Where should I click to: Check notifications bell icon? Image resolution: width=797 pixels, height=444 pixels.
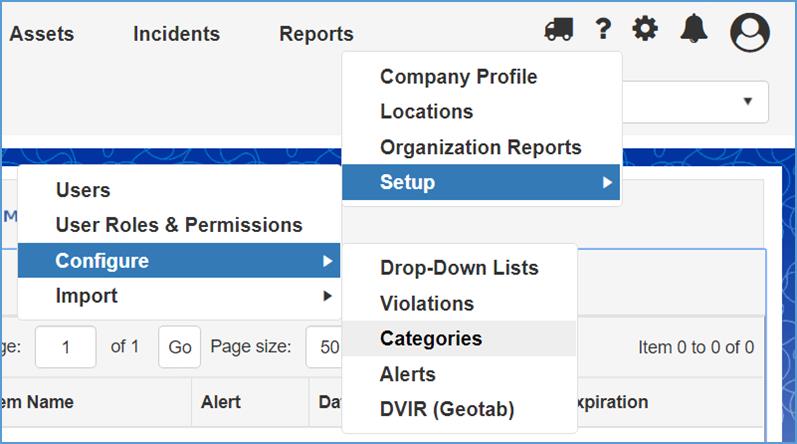click(x=693, y=30)
